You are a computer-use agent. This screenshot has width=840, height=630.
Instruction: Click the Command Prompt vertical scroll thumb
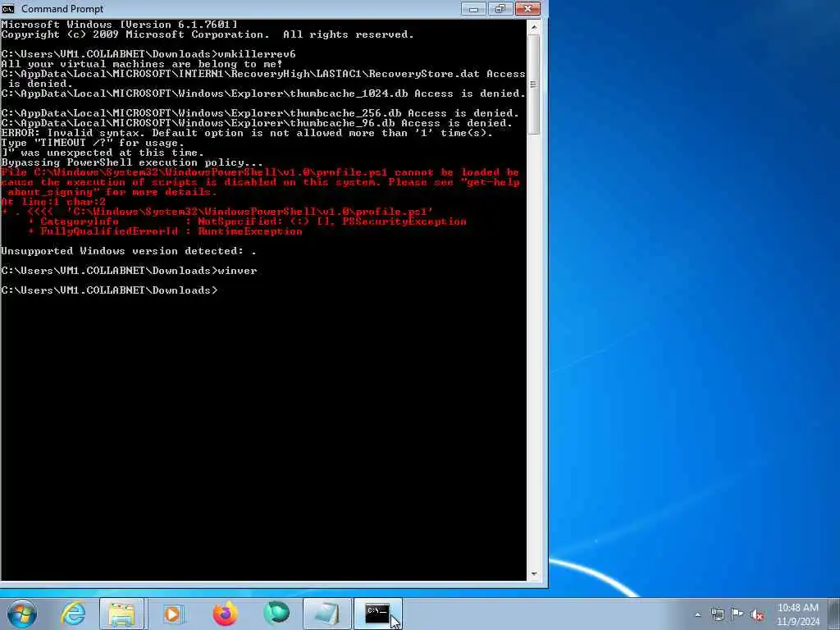point(533,84)
